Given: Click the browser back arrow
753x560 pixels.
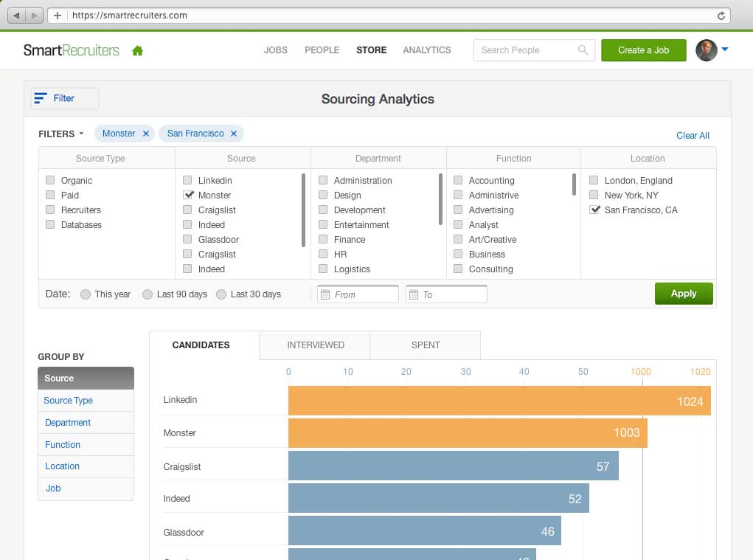Looking at the screenshot, I should click(17, 15).
